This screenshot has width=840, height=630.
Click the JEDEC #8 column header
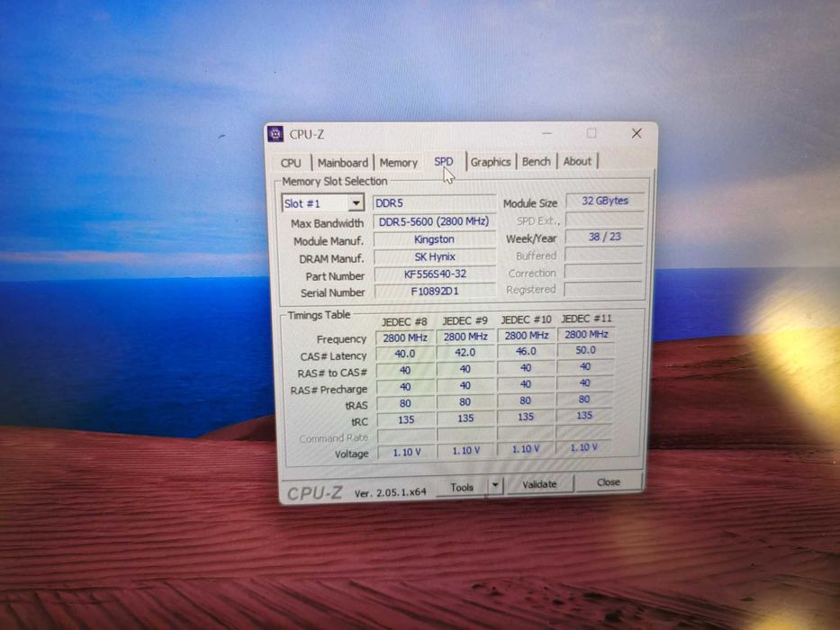404,321
